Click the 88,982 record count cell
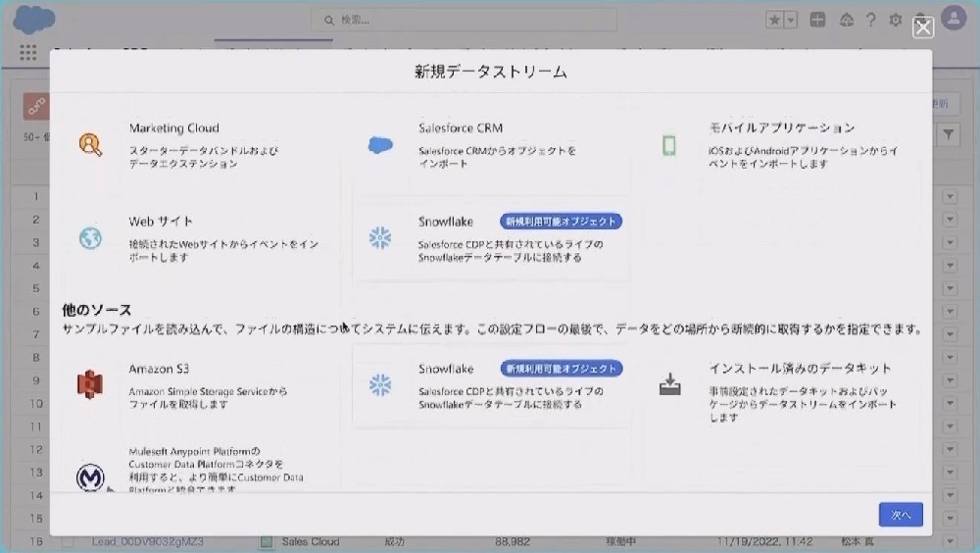This screenshot has height=553, width=980. pos(513,542)
